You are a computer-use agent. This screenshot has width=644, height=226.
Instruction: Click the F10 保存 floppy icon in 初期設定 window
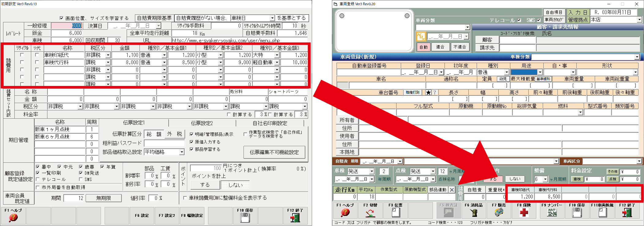245,215
